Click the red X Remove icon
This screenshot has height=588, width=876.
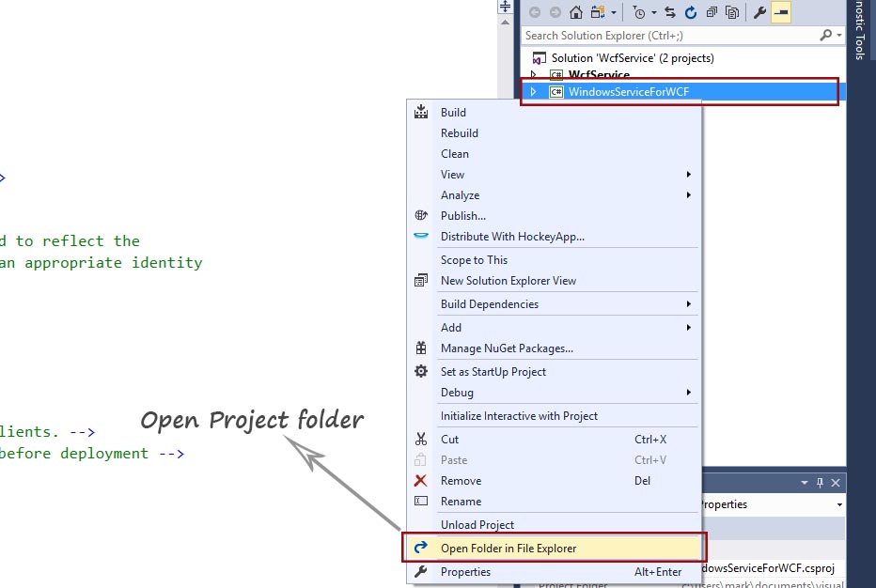point(421,480)
